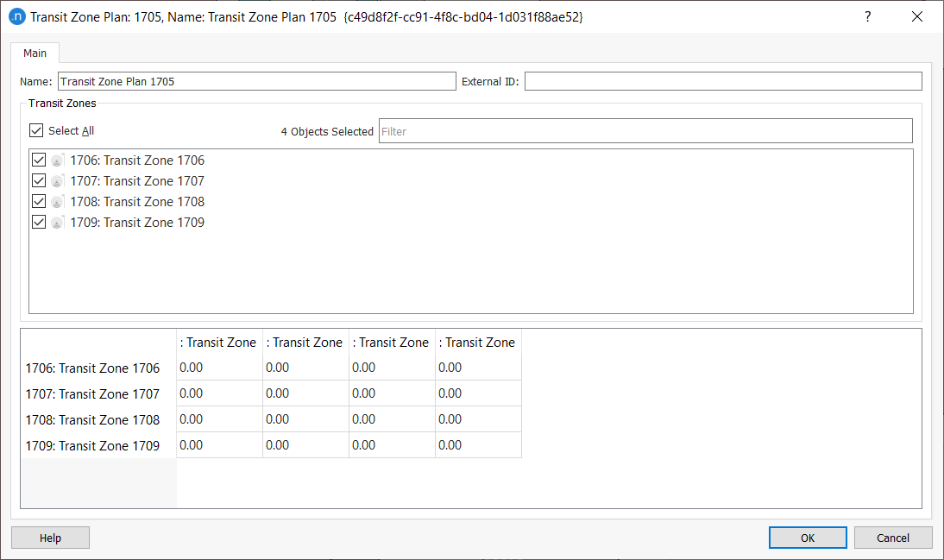Click into the Name text field
Image resolution: width=944 pixels, height=560 pixels.
[x=255, y=82]
